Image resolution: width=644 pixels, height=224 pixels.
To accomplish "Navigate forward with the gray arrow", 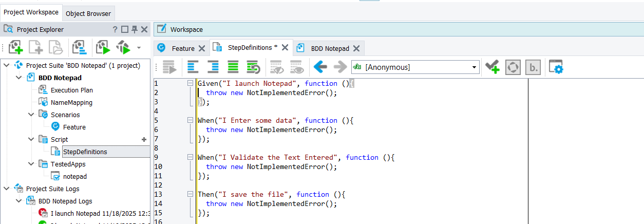I will [x=340, y=67].
